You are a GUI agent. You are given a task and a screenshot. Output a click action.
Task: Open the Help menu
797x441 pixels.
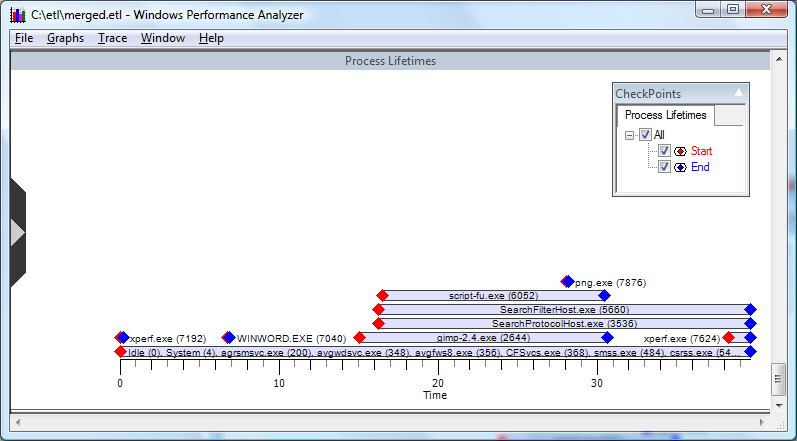(x=211, y=38)
